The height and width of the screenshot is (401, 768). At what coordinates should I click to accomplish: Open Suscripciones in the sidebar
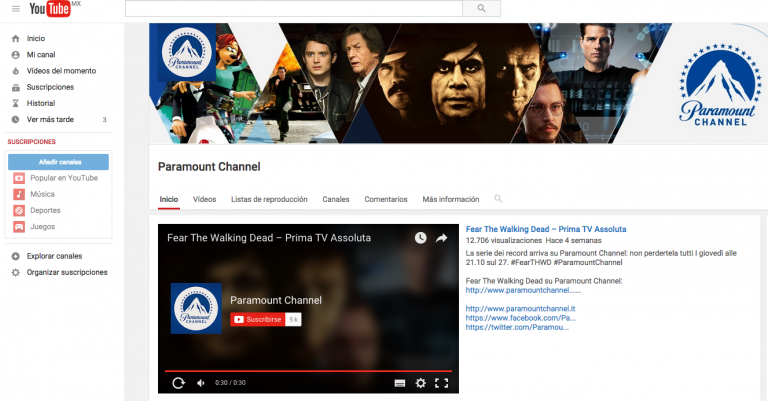point(50,87)
